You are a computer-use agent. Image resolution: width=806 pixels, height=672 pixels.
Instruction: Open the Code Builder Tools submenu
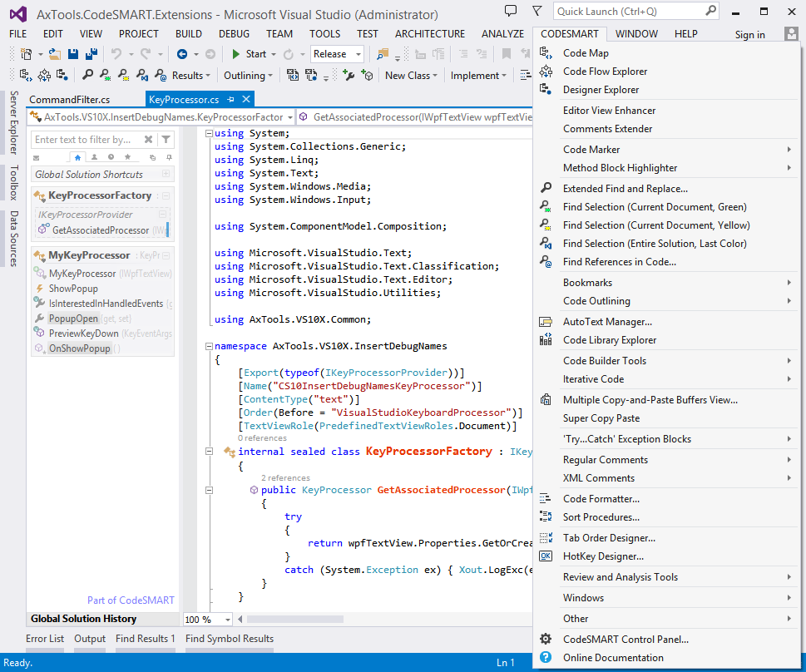[x=667, y=361]
